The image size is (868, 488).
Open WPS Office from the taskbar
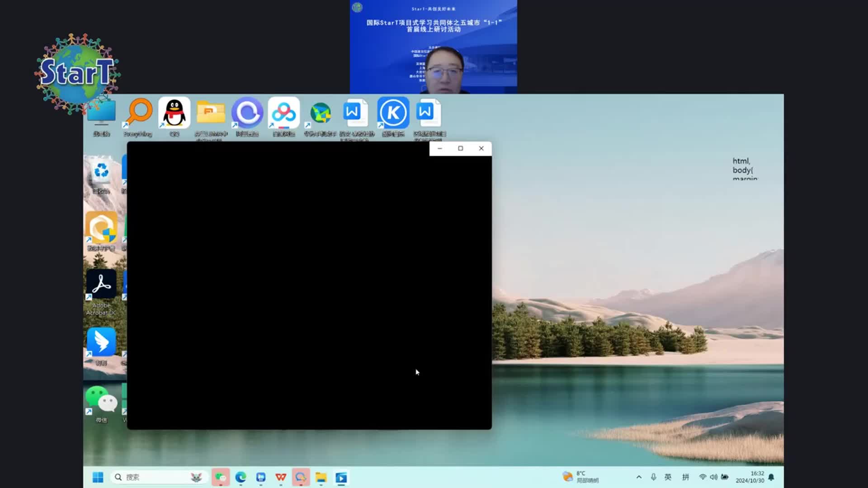click(281, 477)
